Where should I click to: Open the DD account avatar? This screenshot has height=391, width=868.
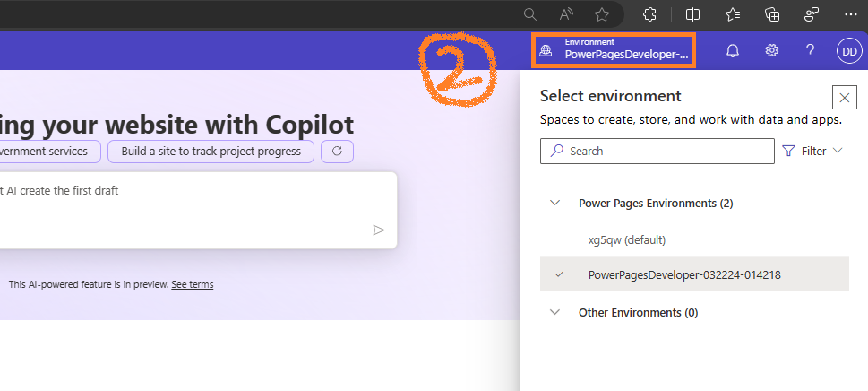849,51
